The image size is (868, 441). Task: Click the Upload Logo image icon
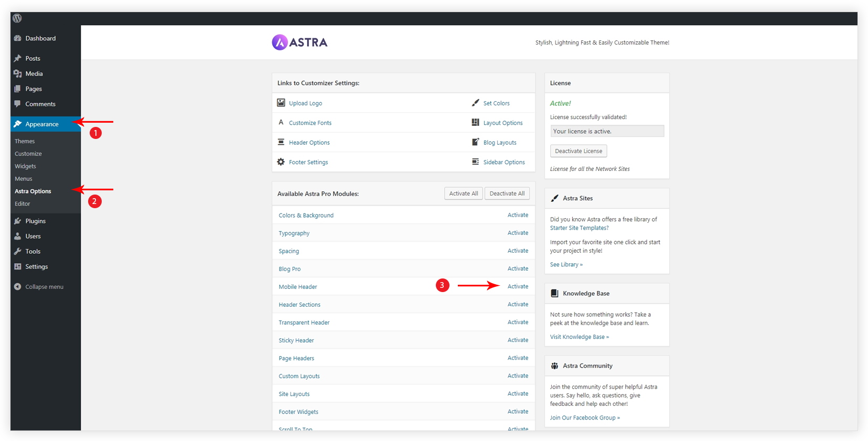(x=281, y=103)
